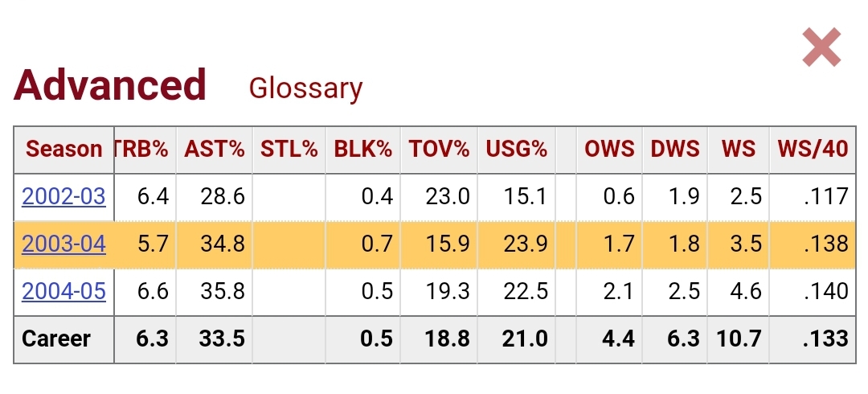Sort by OWS column header

tap(609, 149)
